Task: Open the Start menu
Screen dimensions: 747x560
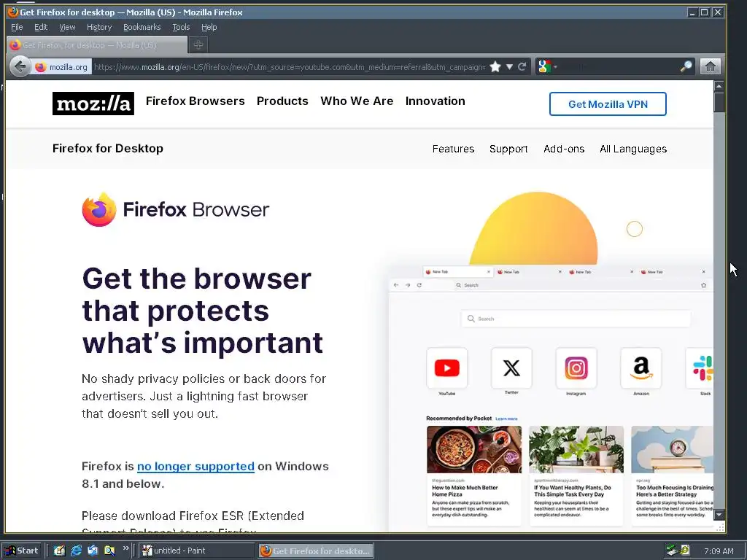Action: point(22,551)
